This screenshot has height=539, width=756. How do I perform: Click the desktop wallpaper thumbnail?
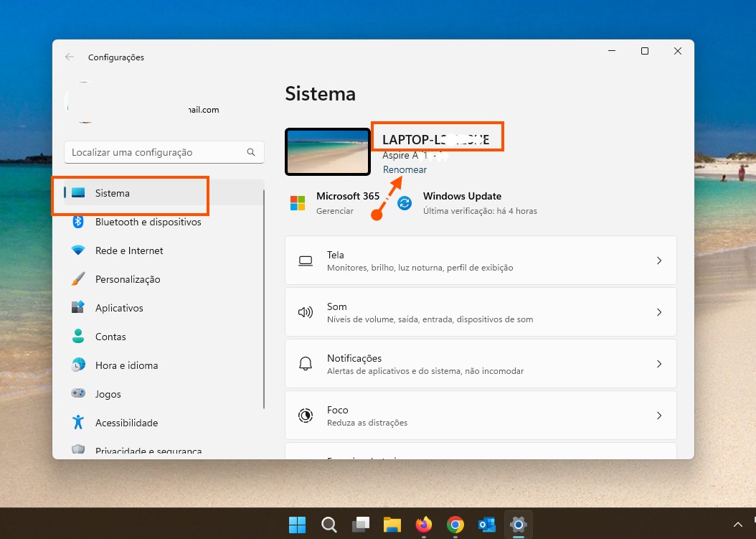click(328, 152)
